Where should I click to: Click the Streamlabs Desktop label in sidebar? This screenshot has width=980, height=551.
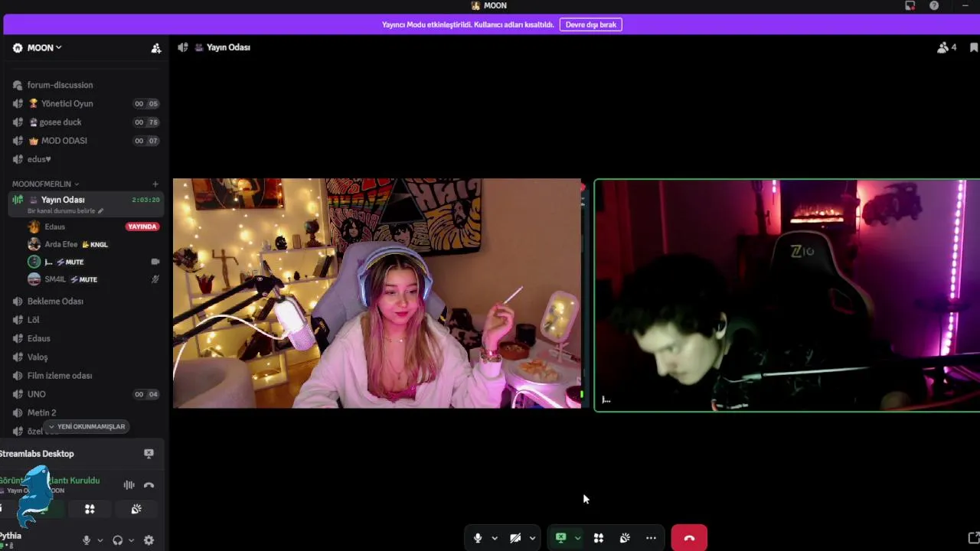coord(37,454)
